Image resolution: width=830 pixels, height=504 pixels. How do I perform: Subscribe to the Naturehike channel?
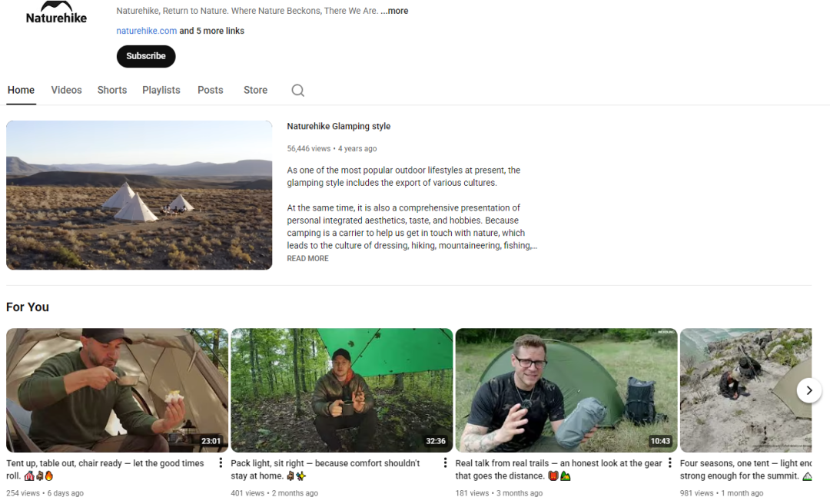pyautogui.click(x=146, y=56)
